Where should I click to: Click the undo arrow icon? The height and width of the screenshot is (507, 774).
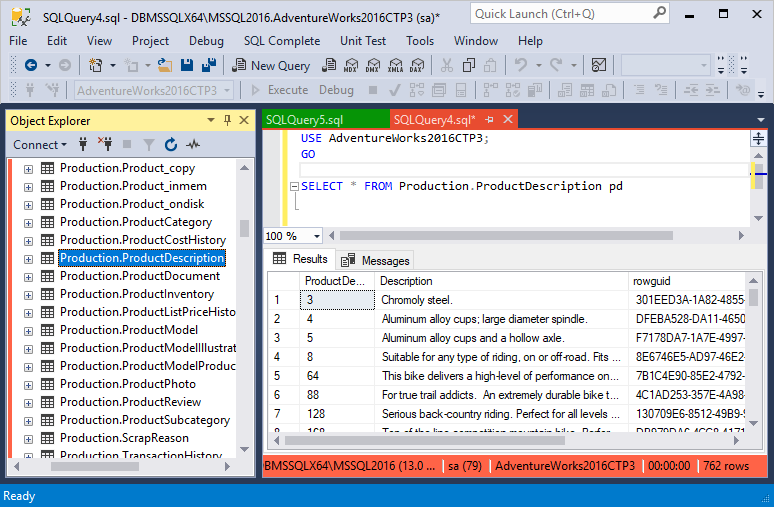(x=521, y=65)
